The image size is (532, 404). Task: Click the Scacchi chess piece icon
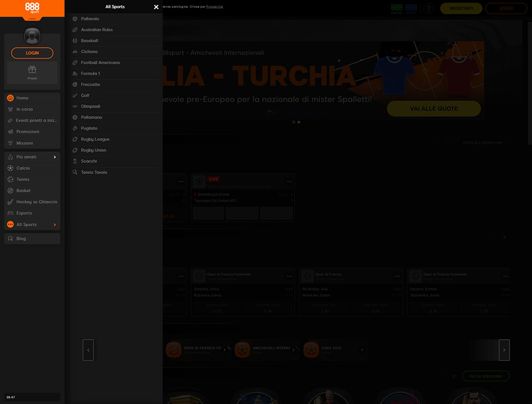[75, 161]
